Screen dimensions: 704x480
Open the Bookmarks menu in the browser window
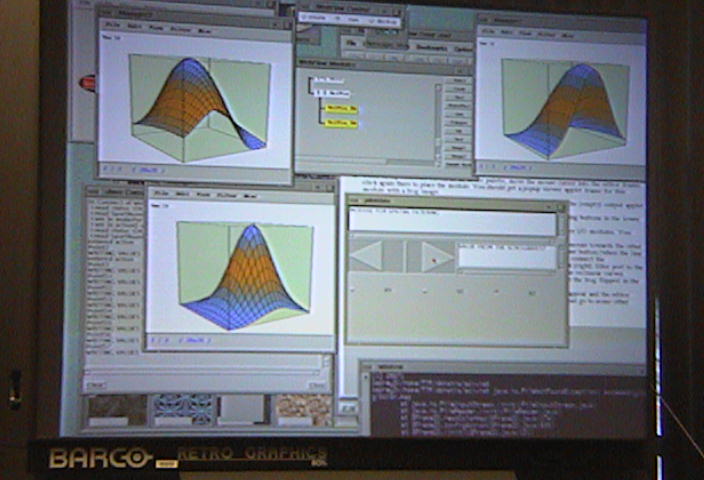click(x=431, y=47)
